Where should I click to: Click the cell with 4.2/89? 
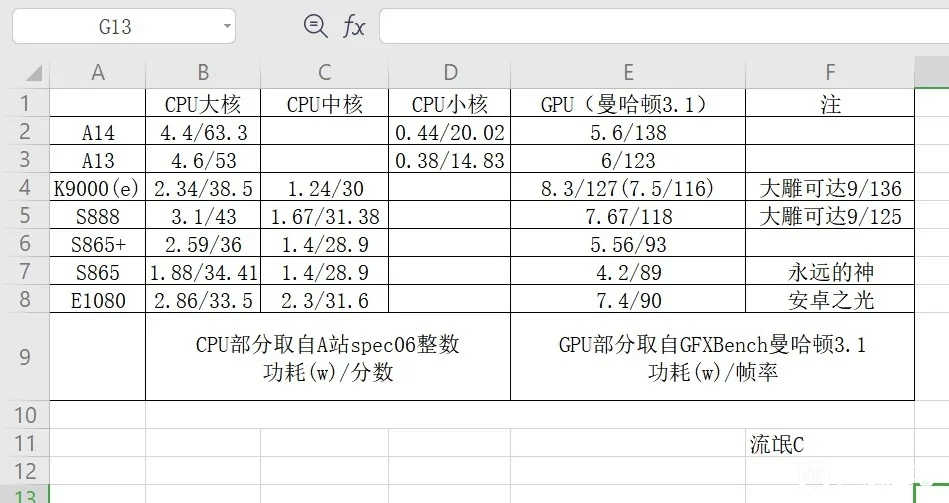pos(628,271)
